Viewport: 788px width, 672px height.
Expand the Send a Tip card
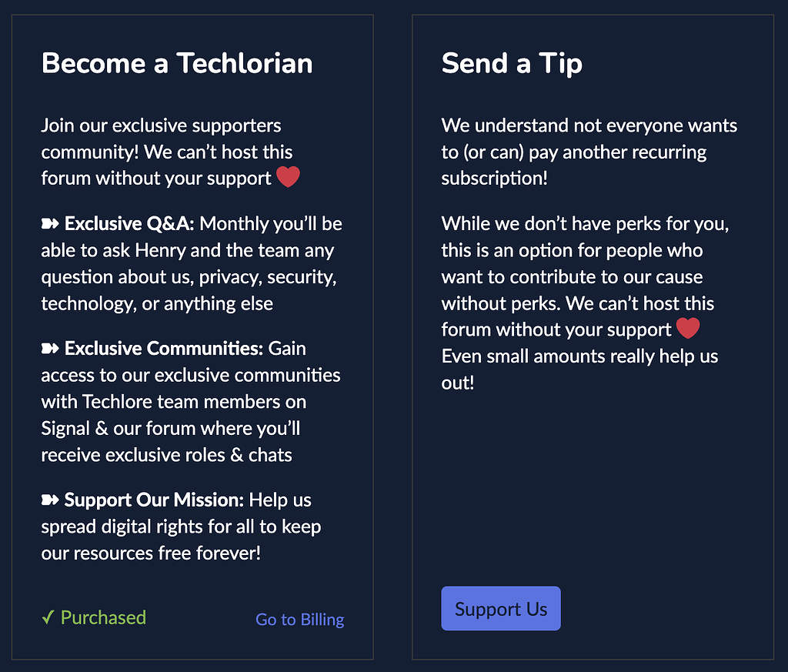591,335
